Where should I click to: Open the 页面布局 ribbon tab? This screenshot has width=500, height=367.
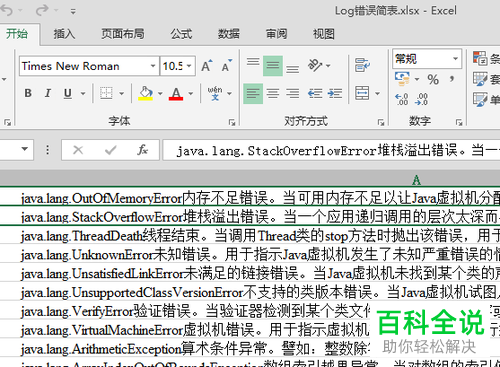click(x=123, y=34)
